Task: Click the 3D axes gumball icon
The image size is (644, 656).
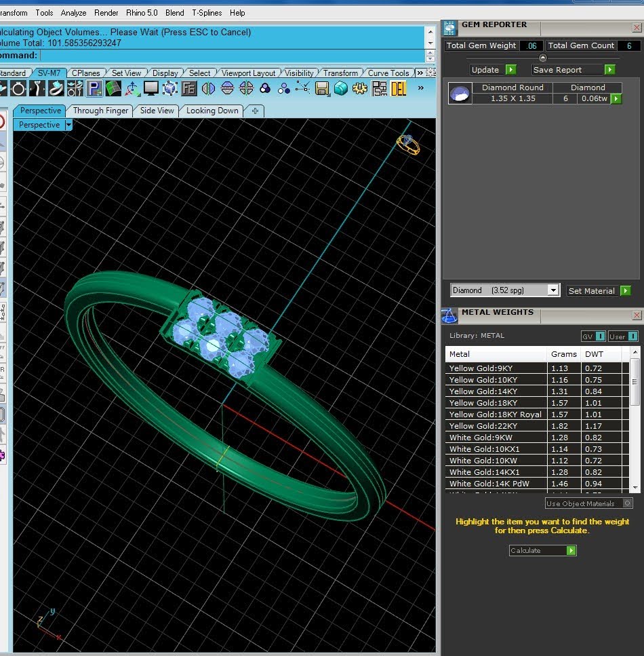Action: pos(132,89)
